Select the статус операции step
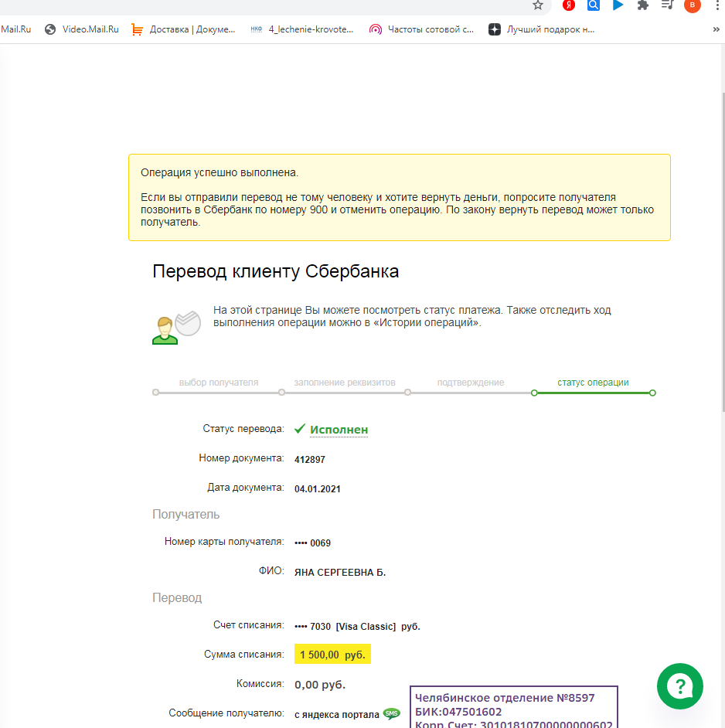 point(593,383)
